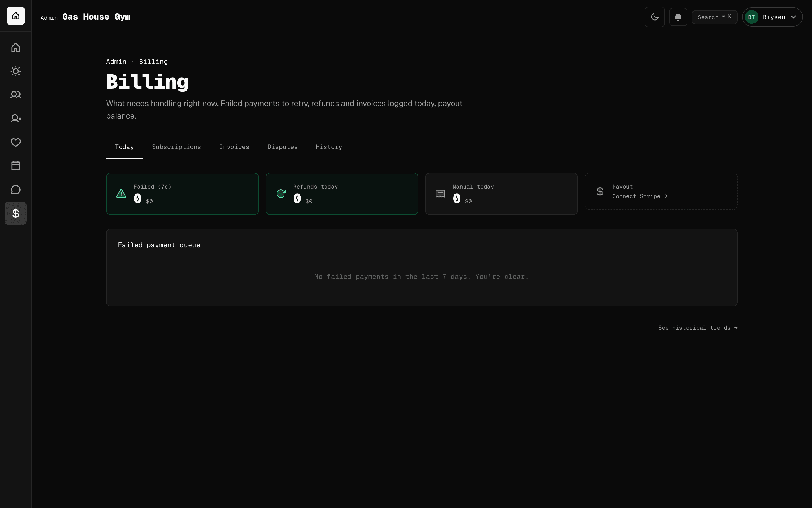Click the BT avatar
The height and width of the screenshot is (508, 812).
(x=752, y=17)
